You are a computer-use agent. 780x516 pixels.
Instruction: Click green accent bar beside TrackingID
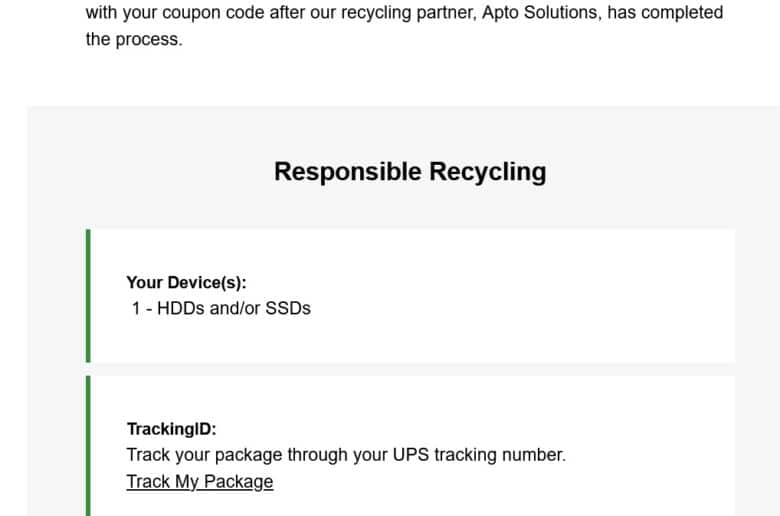pyautogui.click(x=88, y=446)
